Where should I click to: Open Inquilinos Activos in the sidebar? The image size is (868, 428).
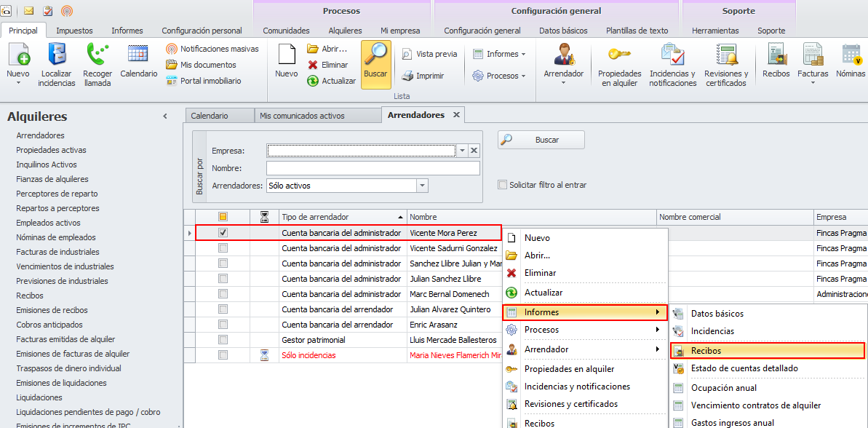47,165
